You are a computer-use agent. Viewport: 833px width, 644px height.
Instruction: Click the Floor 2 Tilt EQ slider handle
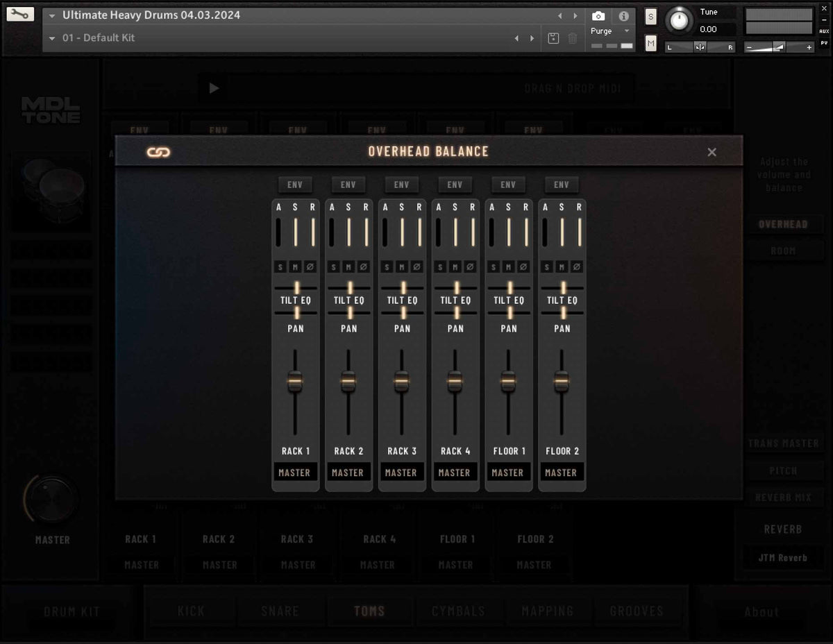click(x=563, y=287)
